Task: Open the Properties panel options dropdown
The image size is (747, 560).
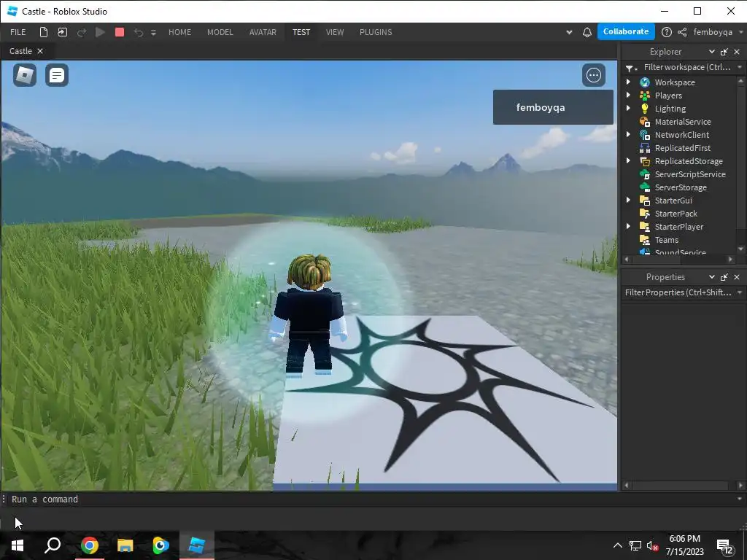Action: click(712, 276)
